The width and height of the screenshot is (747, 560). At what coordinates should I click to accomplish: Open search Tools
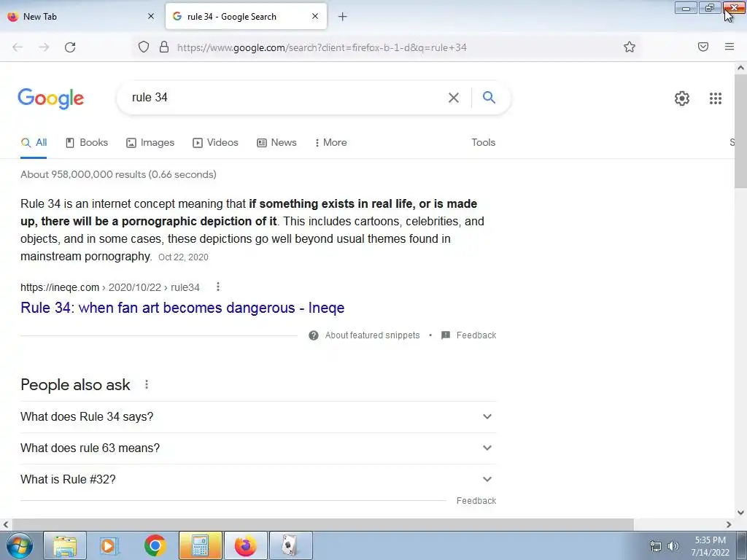tap(483, 142)
